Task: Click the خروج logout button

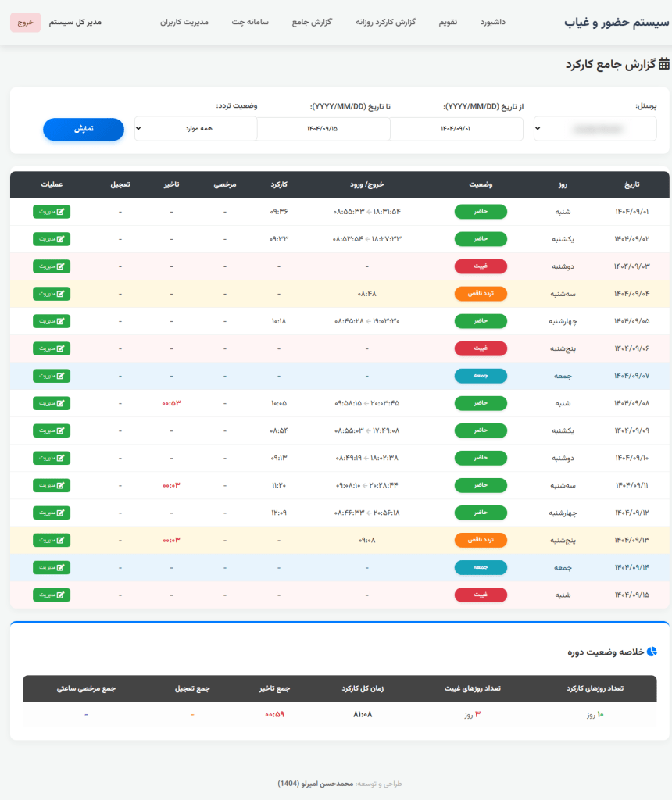Action: pos(26,22)
